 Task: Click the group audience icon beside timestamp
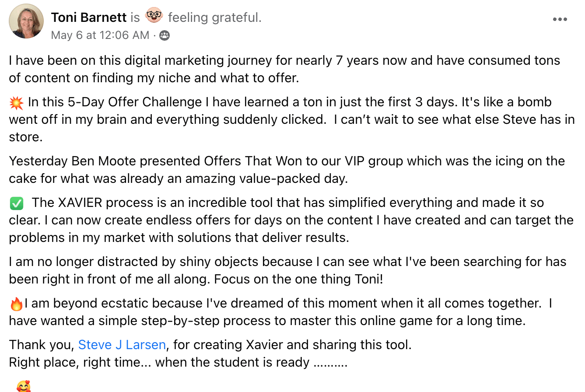tap(165, 35)
